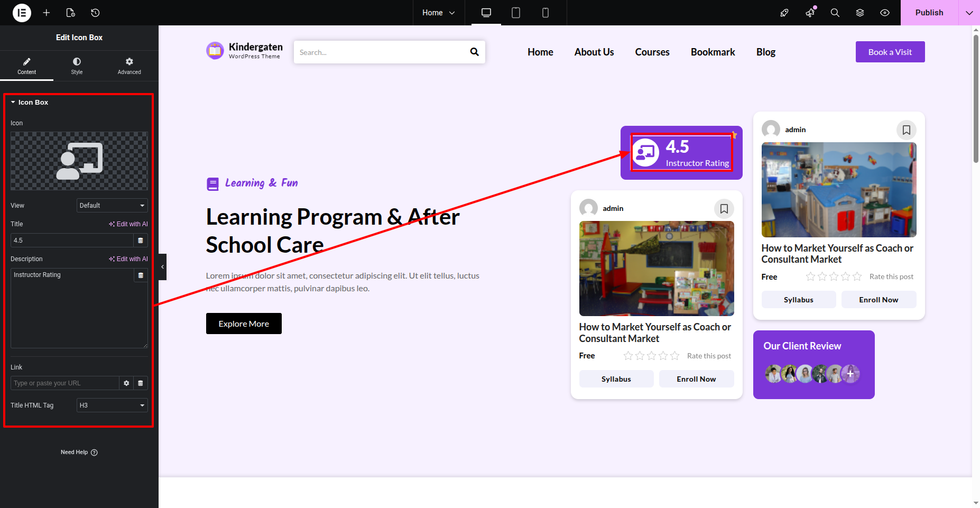Click the Publish button
Image resolution: width=980 pixels, height=508 pixels.
(x=929, y=13)
